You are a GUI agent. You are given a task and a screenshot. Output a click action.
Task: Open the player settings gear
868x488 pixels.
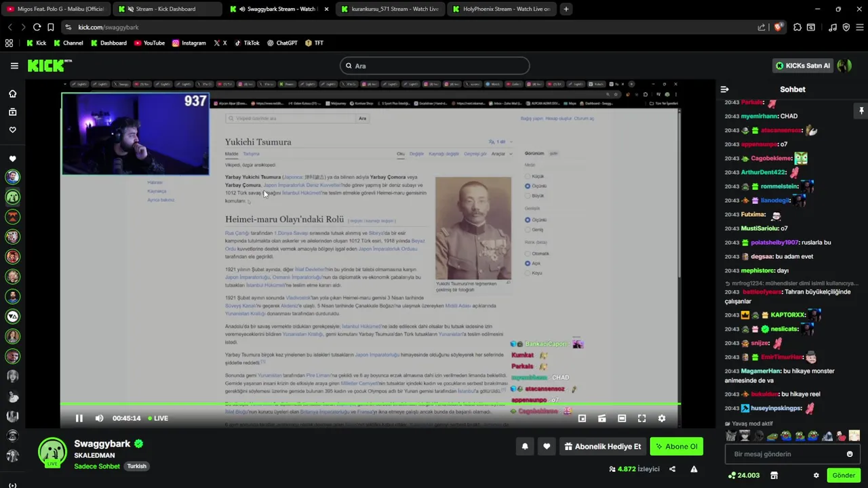(662, 418)
